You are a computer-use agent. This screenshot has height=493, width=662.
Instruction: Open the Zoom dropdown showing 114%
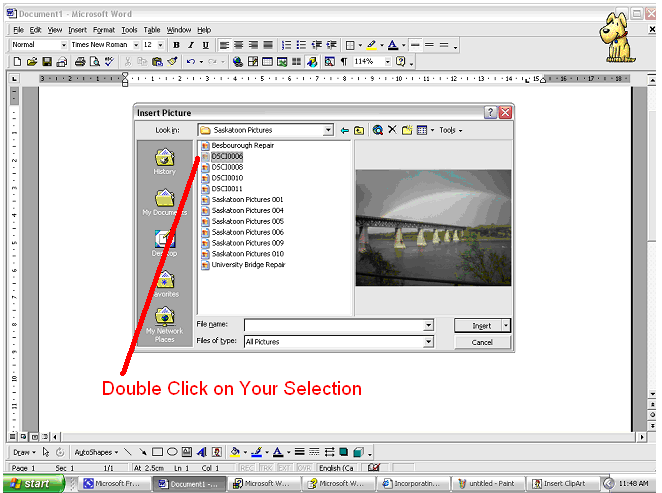click(x=387, y=62)
